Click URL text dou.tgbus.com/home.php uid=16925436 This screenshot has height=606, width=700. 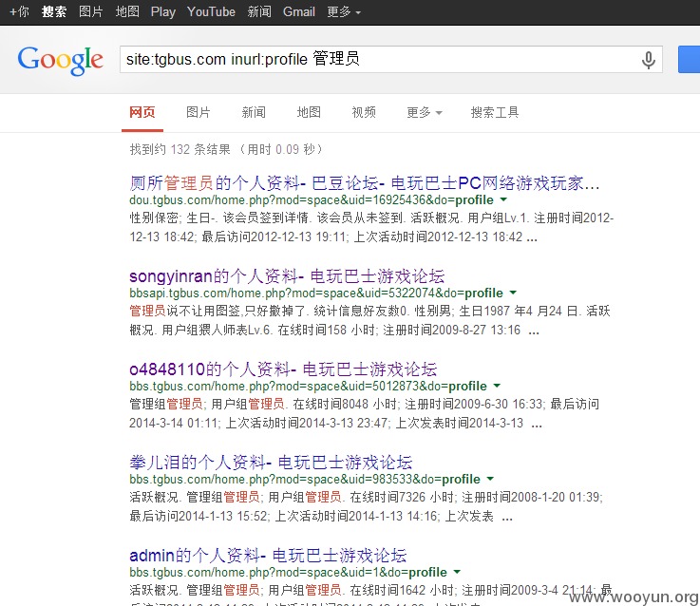point(312,199)
